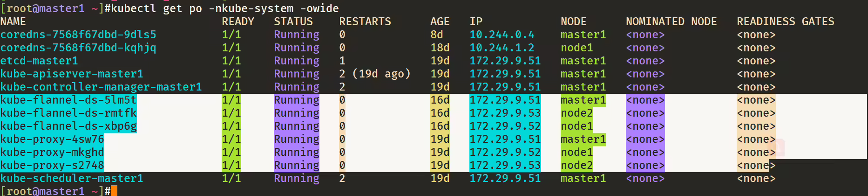Viewport: 868px width, 196px height.
Task: Select the kube-proxy-s2748 pod name
Action: (52, 165)
